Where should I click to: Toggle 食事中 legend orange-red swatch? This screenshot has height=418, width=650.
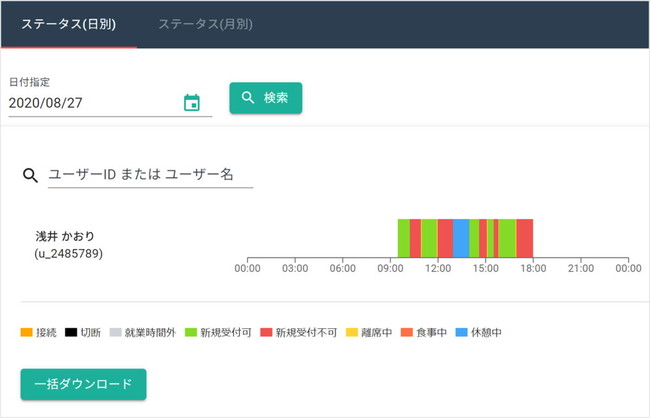click(x=407, y=332)
